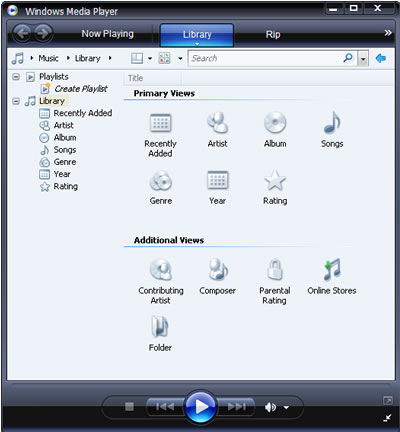Click the View options icon
The width and height of the screenshot is (400, 432).
[x=164, y=58]
